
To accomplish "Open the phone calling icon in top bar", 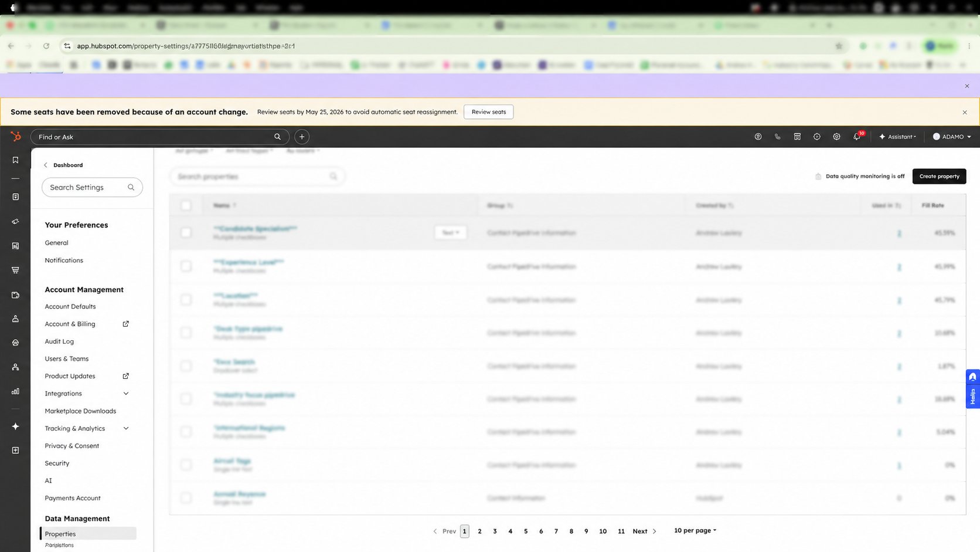I will click(778, 137).
